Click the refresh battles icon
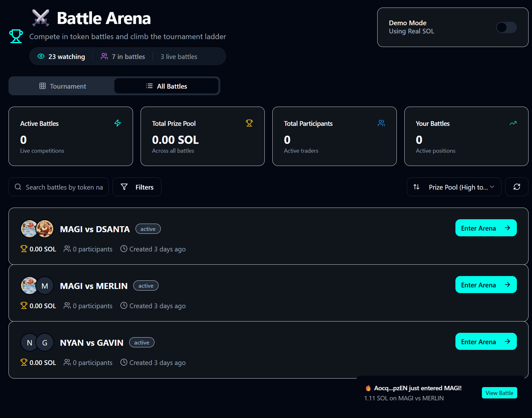532x418 pixels. pyautogui.click(x=517, y=187)
